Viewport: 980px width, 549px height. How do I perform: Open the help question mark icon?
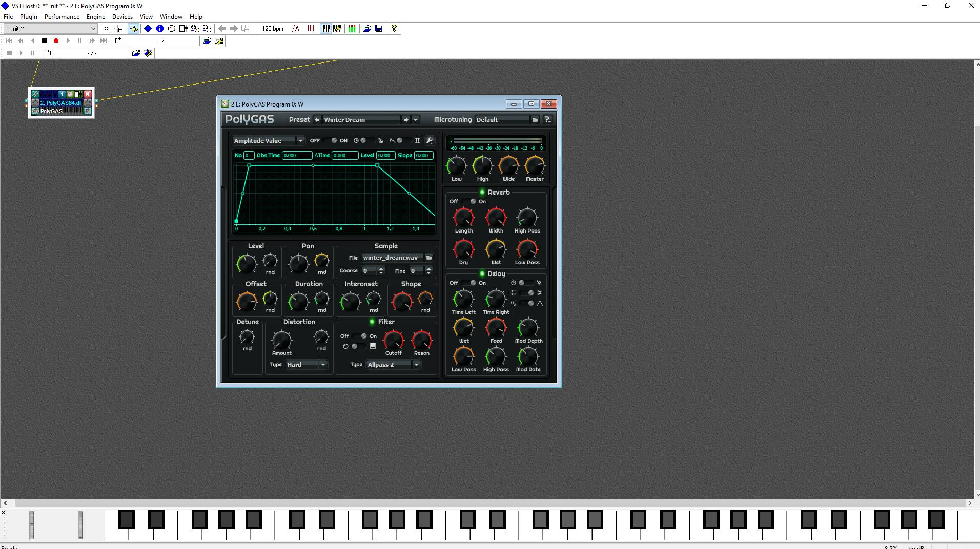click(x=393, y=29)
